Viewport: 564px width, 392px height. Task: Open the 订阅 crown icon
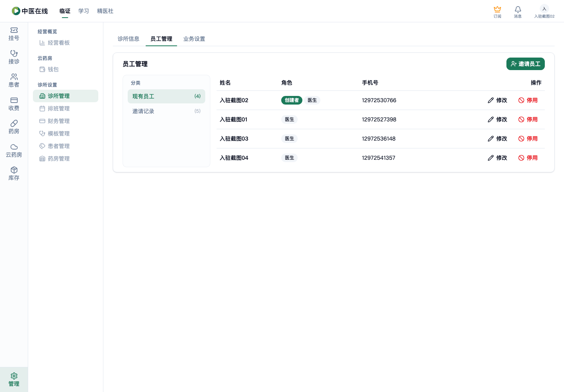[497, 9]
